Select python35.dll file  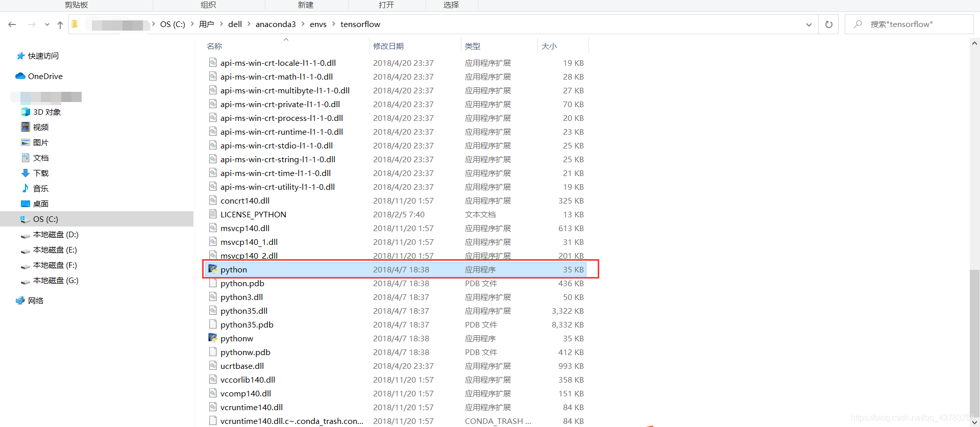point(244,311)
